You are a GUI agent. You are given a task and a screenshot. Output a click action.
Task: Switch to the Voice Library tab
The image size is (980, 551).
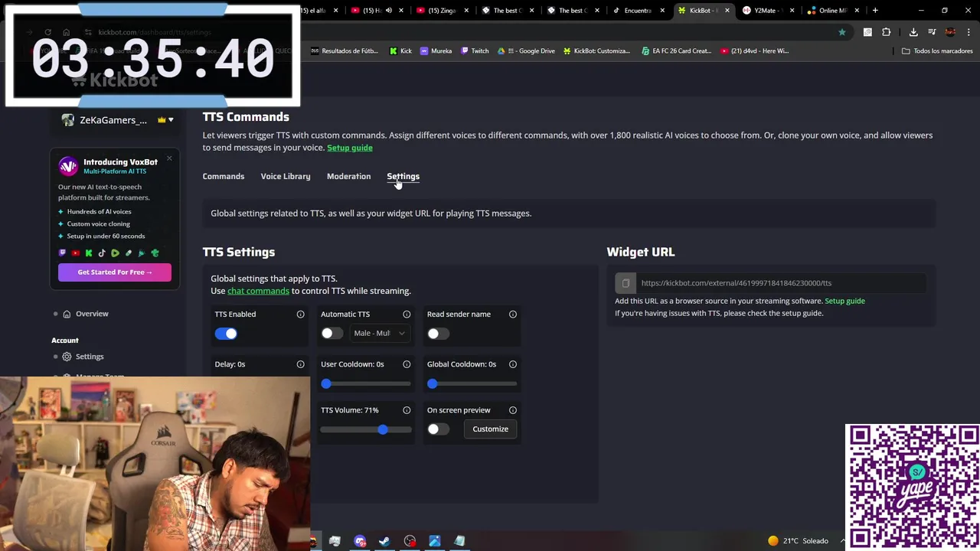coord(286,177)
